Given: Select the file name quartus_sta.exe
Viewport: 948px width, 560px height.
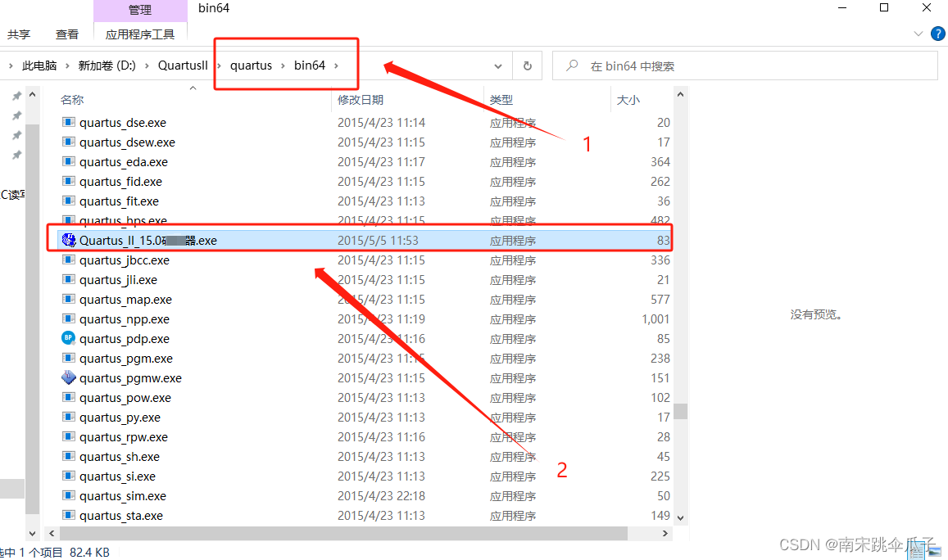Looking at the screenshot, I should tap(121, 516).
